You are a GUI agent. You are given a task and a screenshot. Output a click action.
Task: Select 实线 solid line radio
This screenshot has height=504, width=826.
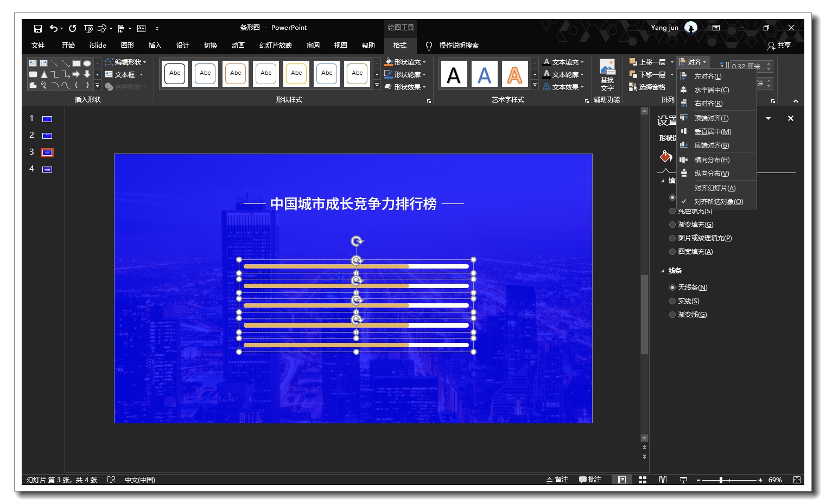click(x=672, y=301)
